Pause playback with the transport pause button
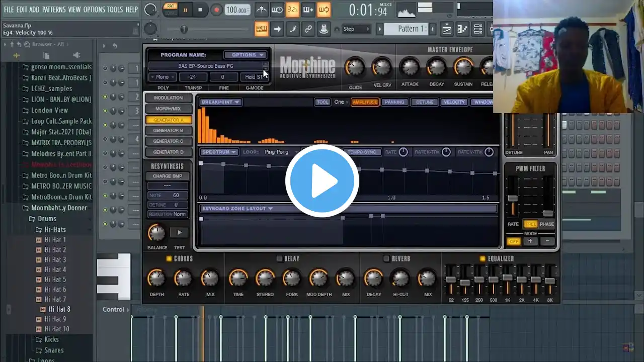 [x=185, y=10]
